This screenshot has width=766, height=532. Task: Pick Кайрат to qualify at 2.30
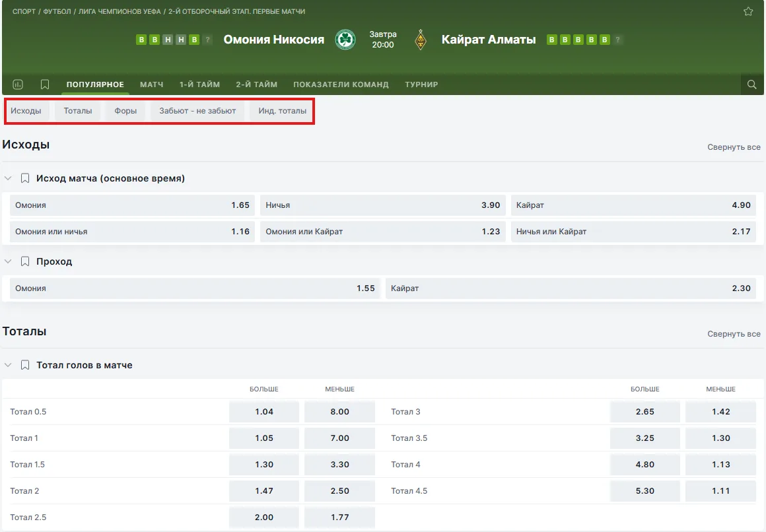pos(571,288)
